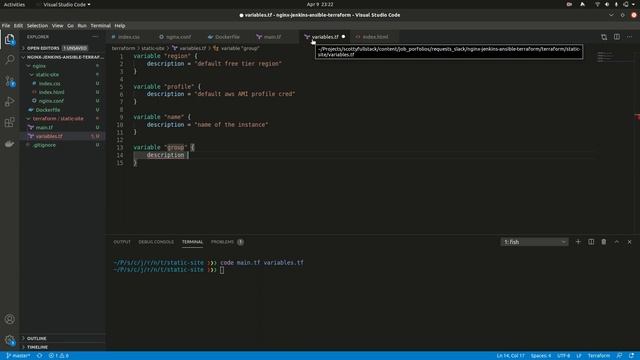
Task: Open the Extensions view
Action: click(10, 122)
